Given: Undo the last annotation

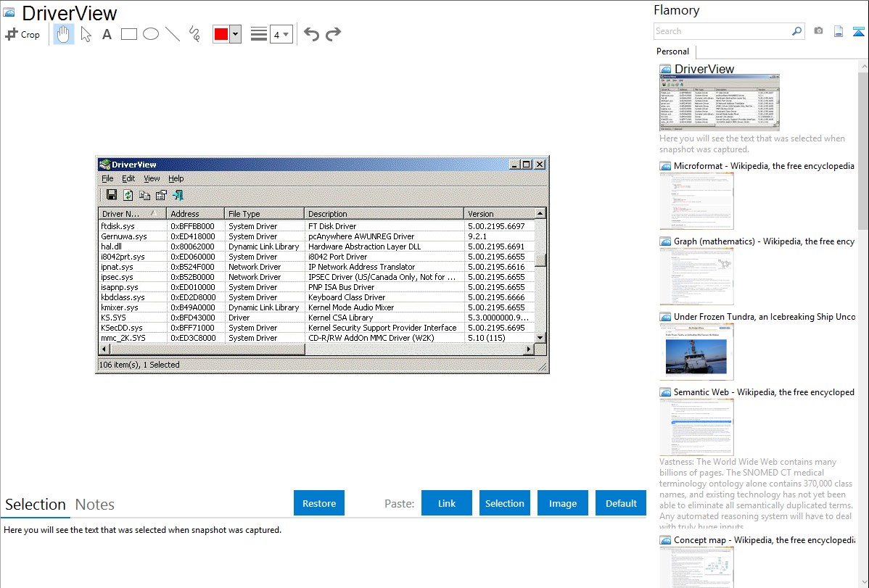Looking at the screenshot, I should [311, 34].
